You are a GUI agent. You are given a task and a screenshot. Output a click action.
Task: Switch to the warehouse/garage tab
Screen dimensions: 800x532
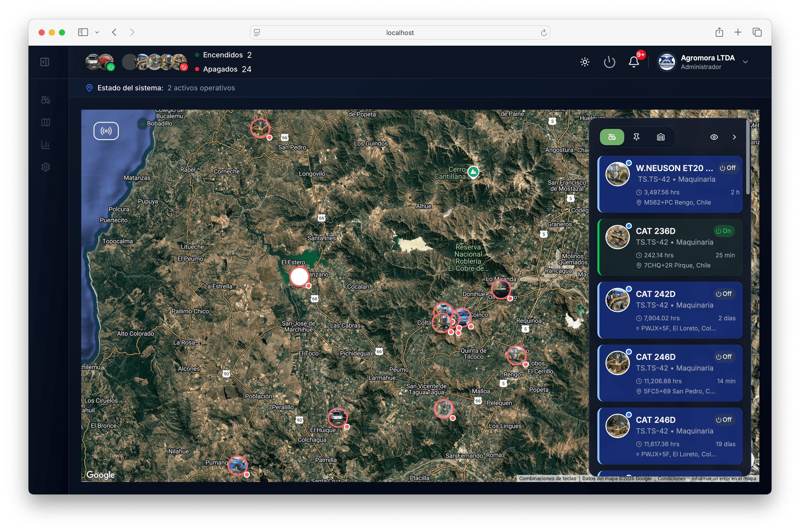[661, 137]
